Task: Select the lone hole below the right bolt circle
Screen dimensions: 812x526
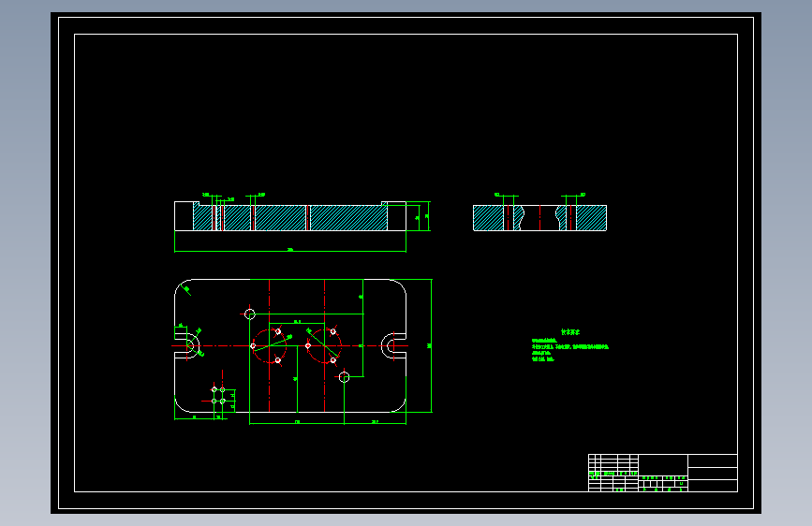Action: pos(344,377)
